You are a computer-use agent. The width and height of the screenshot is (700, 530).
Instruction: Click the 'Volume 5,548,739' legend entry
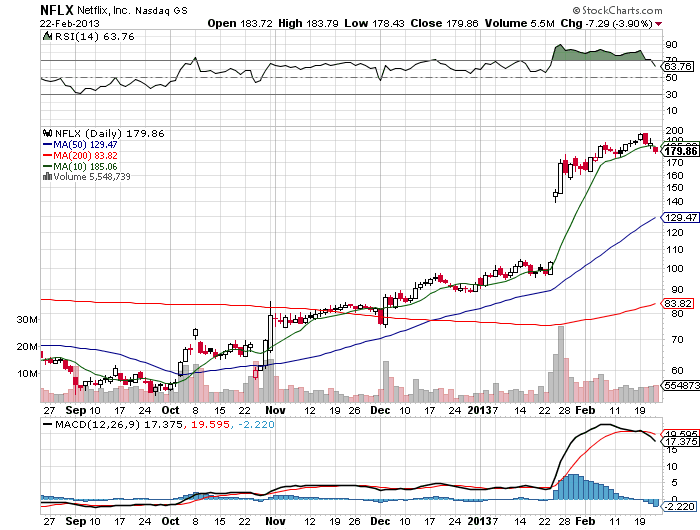click(92, 177)
